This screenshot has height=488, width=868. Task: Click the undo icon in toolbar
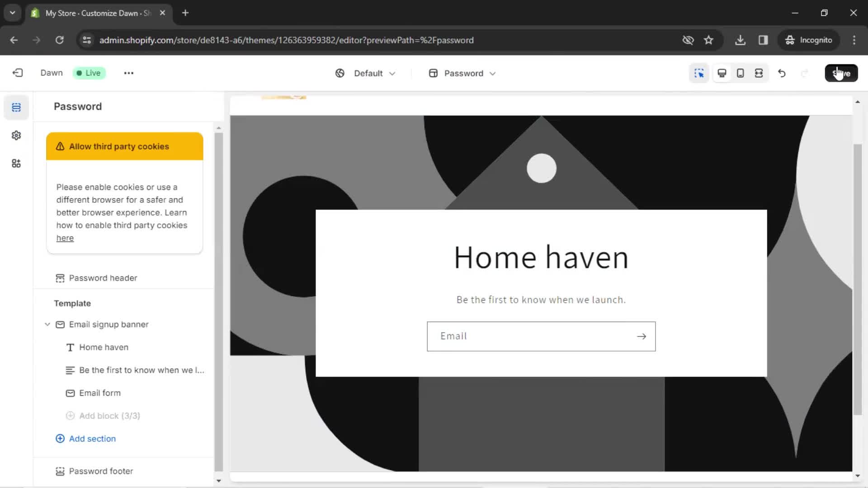pyautogui.click(x=782, y=73)
